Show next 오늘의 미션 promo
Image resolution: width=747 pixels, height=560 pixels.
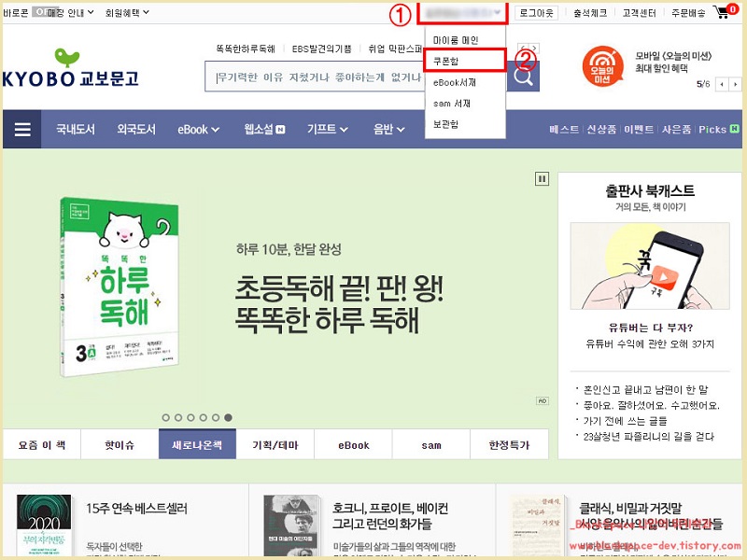[736, 84]
